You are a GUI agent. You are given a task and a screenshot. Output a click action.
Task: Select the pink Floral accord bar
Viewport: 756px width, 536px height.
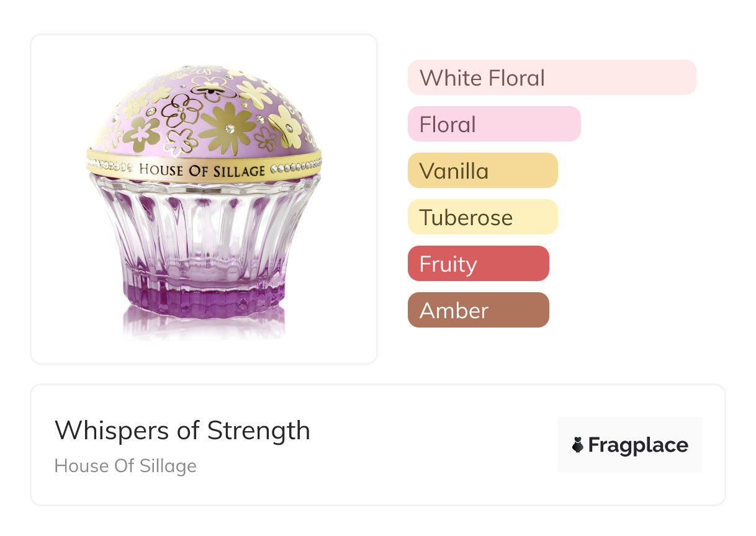click(x=493, y=124)
